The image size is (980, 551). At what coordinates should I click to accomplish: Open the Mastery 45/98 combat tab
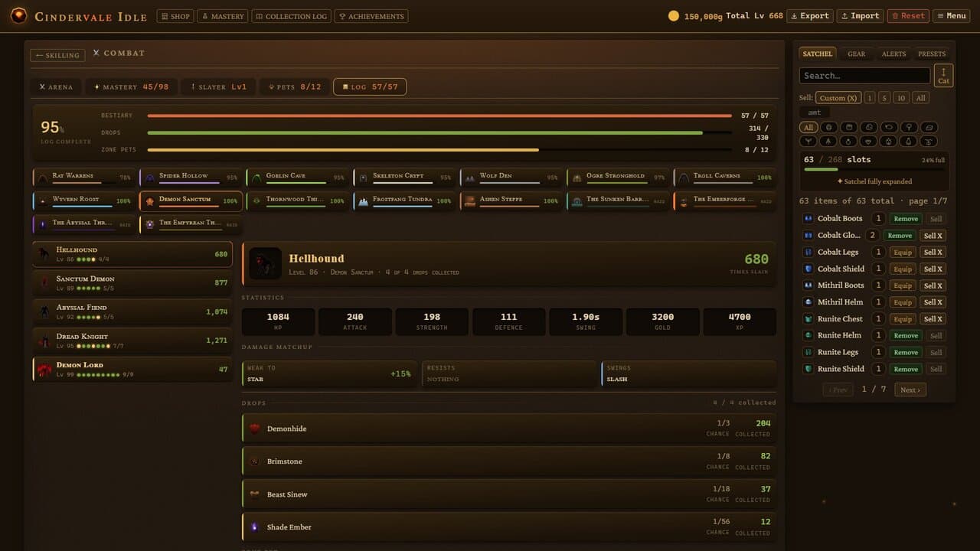131,87
